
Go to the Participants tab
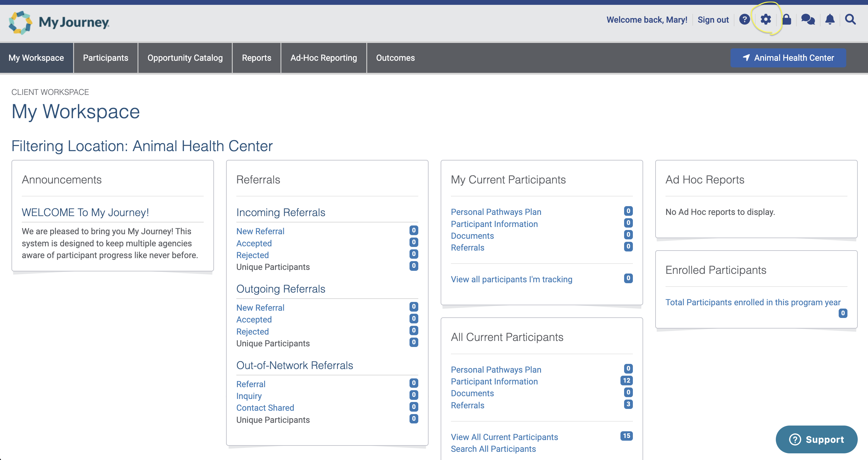click(105, 58)
